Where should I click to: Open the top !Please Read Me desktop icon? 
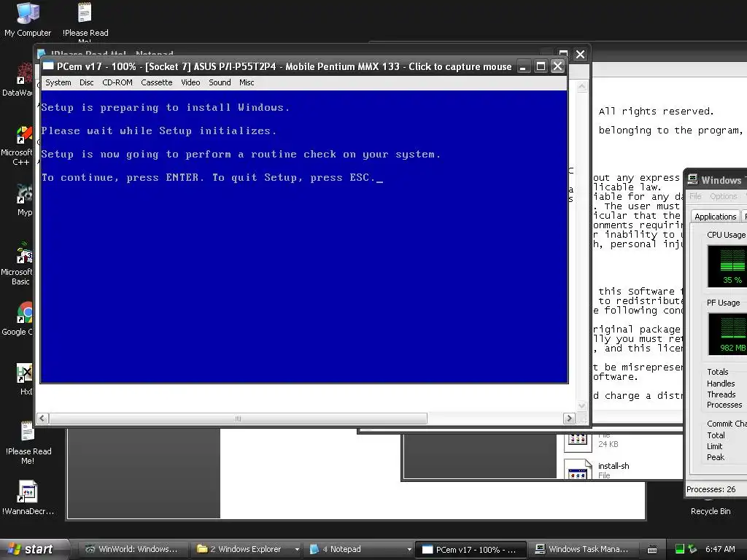coord(85,21)
